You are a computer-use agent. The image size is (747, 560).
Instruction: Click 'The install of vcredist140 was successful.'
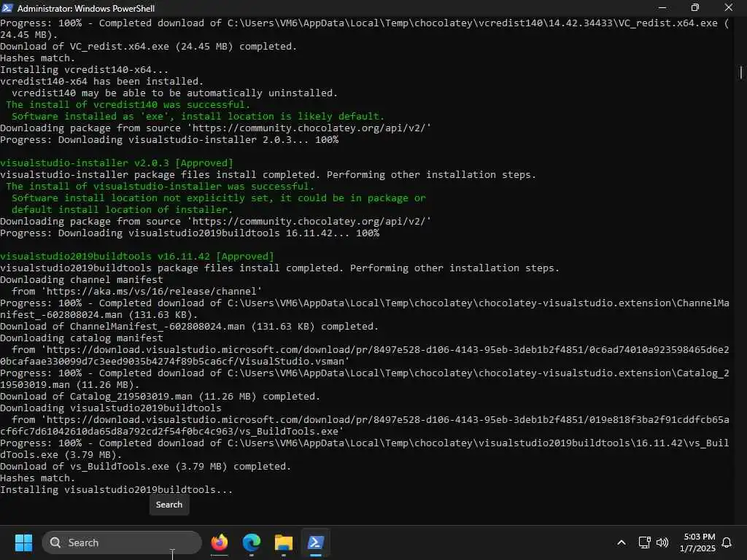tap(128, 105)
